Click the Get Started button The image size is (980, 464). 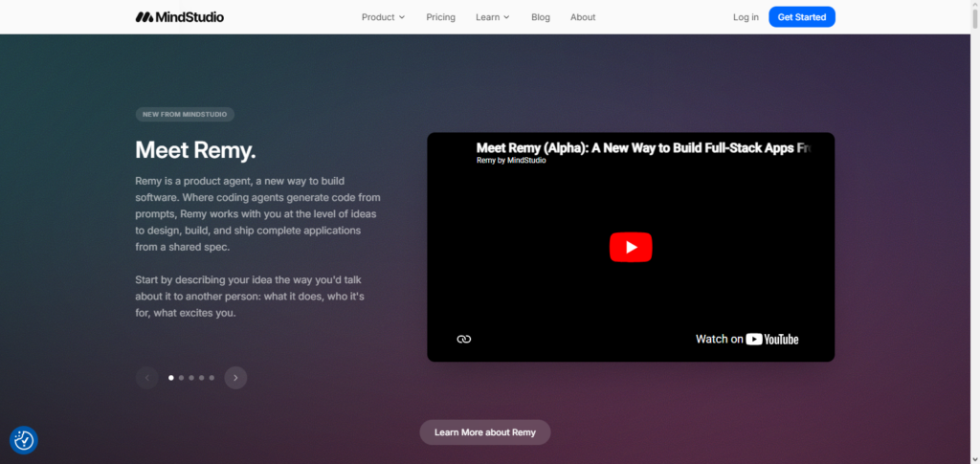[802, 17]
